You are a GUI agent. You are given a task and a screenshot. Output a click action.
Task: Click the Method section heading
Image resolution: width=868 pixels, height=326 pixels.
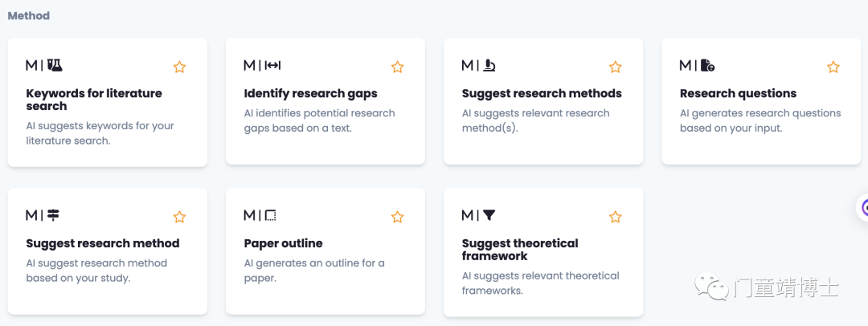tap(29, 16)
